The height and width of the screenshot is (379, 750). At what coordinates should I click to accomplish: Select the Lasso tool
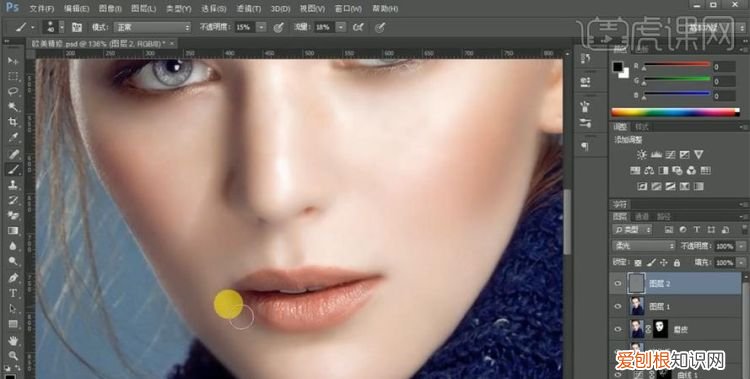pos(13,91)
